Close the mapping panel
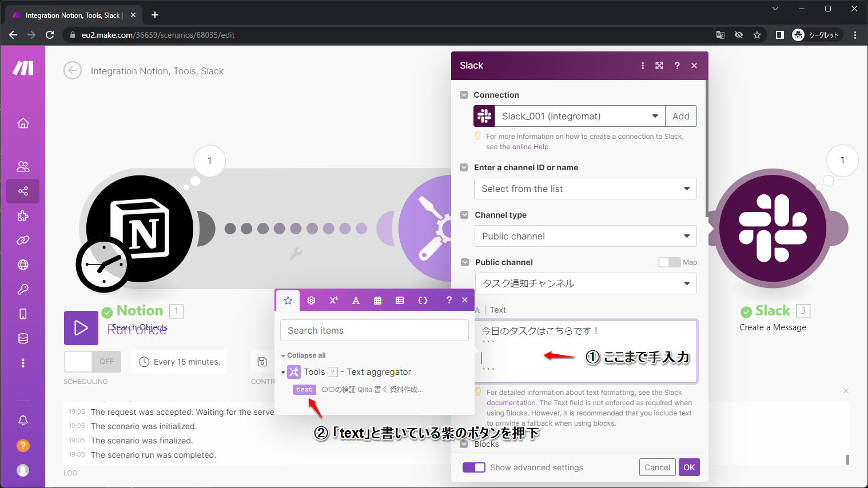Viewport: 868px width, 488px height. pyautogui.click(x=465, y=300)
